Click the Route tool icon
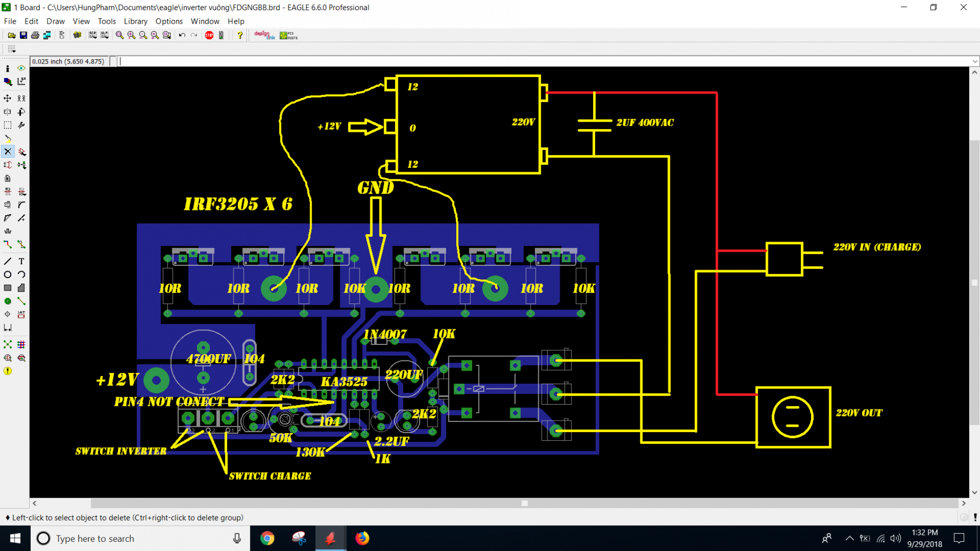This screenshot has height=551, width=980. pyautogui.click(x=8, y=244)
